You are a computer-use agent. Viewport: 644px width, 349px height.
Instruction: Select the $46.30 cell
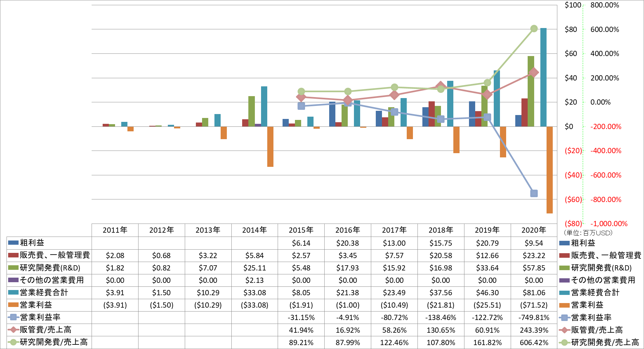point(487,293)
